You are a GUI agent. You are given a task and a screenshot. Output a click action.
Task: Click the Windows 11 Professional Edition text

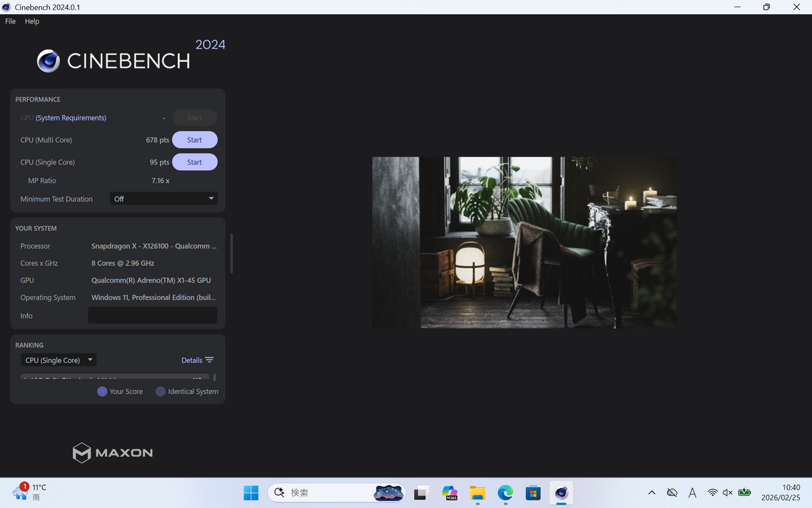154,297
